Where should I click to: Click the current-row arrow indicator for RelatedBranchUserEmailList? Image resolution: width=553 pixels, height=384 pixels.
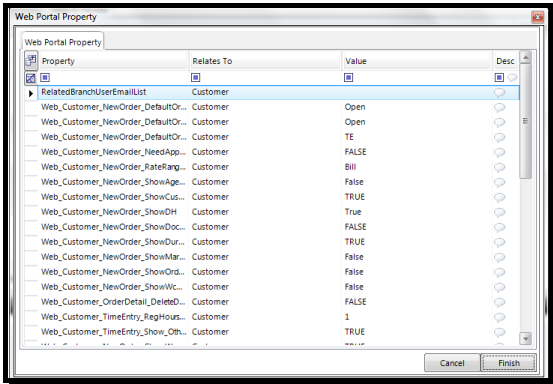(31, 93)
